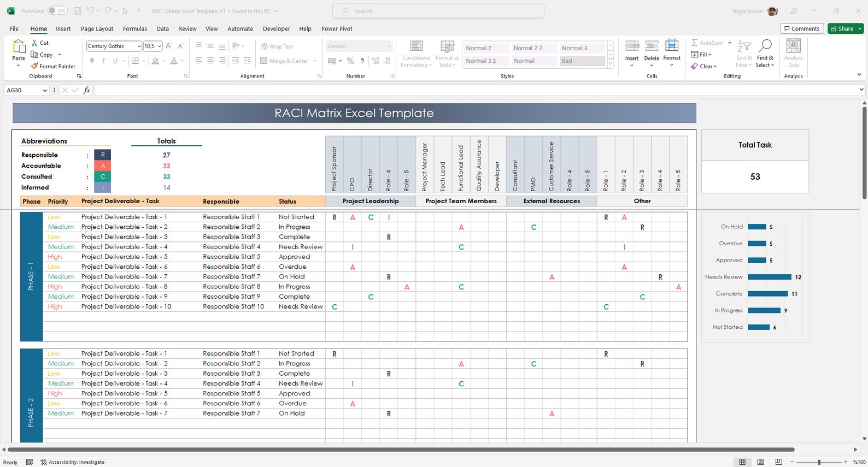
Task: Open Find & Select magnifier
Action: tap(765, 54)
